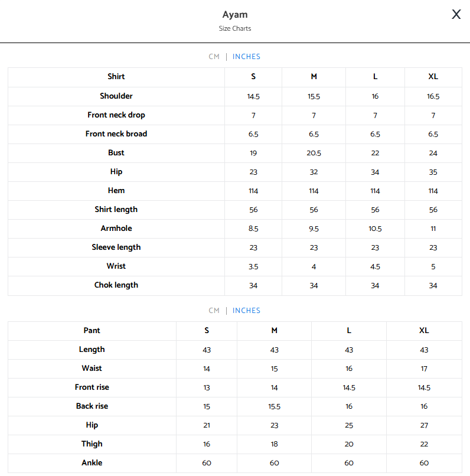Click the Waist row label in Pant table
This screenshot has width=470, height=476.
coord(92,369)
